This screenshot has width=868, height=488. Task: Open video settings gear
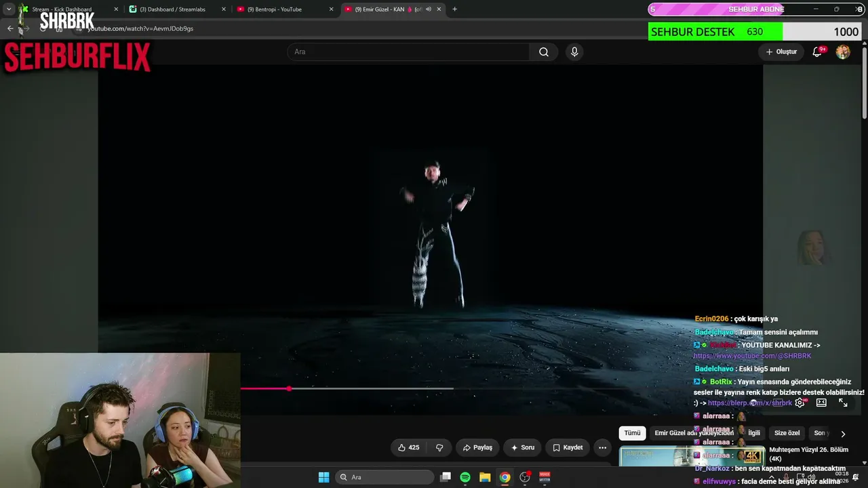coord(800,403)
